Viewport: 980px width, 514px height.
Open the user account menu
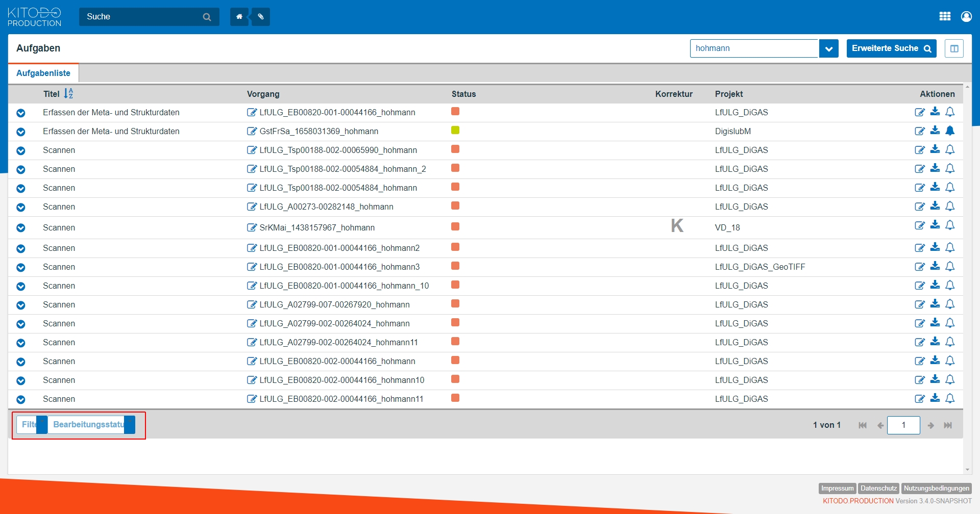[966, 16]
